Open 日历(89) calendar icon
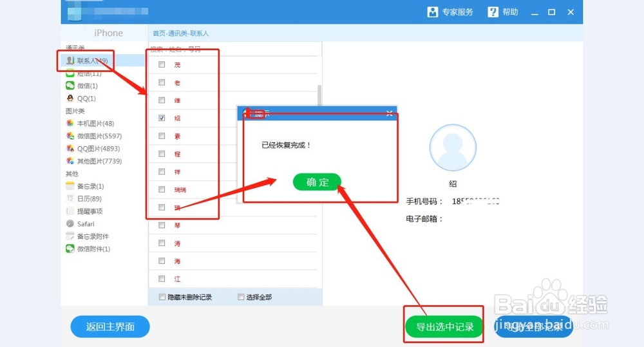 click(x=70, y=198)
